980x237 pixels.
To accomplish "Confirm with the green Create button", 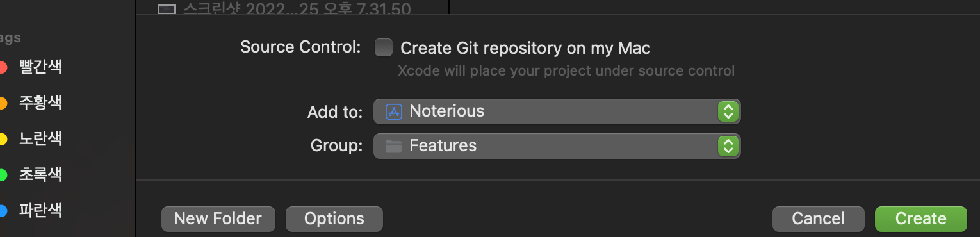I will pos(920,218).
